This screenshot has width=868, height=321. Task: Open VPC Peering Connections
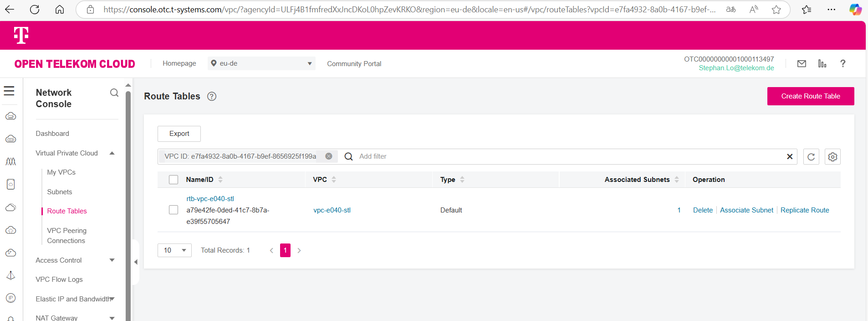(67, 236)
